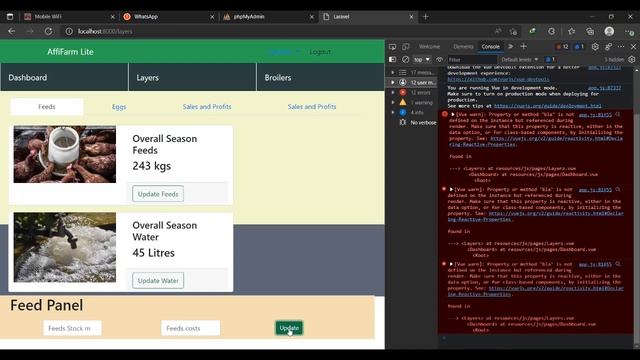The width and height of the screenshot is (640, 360).
Task: Open the collections icon
Action: pyautogui.click(x=590, y=31)
